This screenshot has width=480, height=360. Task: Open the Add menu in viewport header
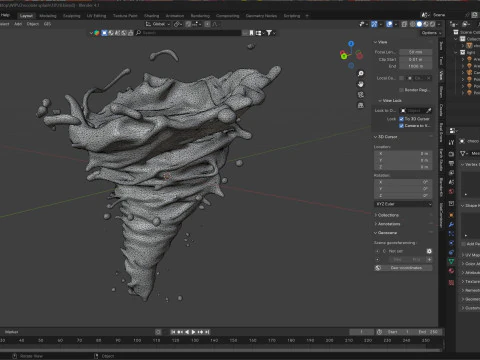coord(18,24)
